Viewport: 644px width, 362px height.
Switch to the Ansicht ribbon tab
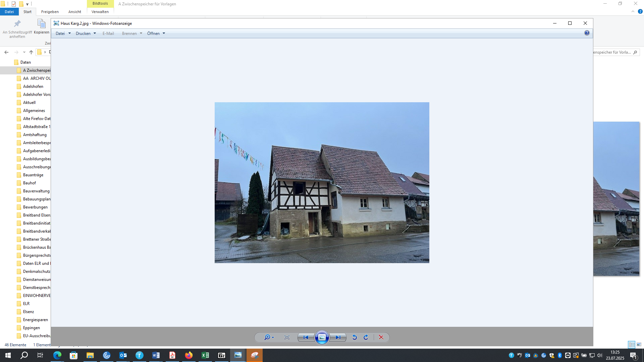(74, 12)
